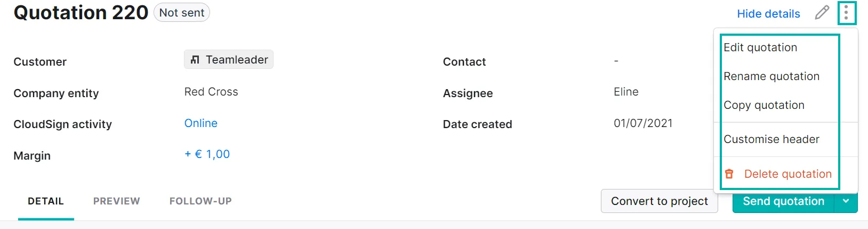This screenshot has width=868, height=229.
Task: Open the FOLLOW-UP tab
Action: [x=200, y=201]
